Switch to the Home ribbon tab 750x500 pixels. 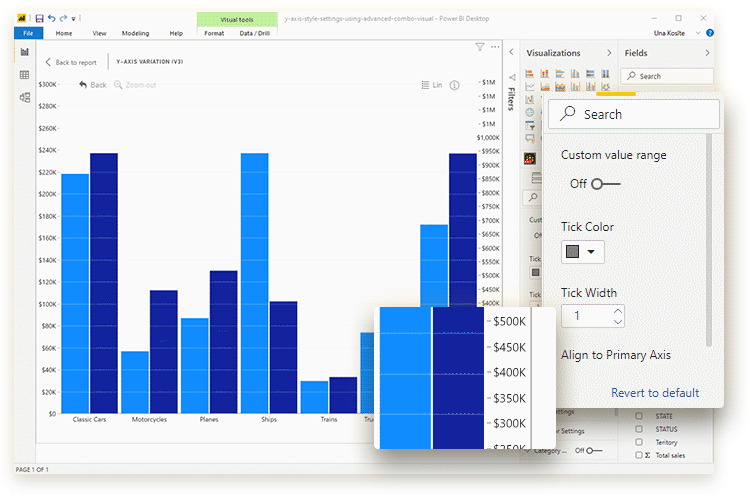pyautogui.click(x=64, y=33)
